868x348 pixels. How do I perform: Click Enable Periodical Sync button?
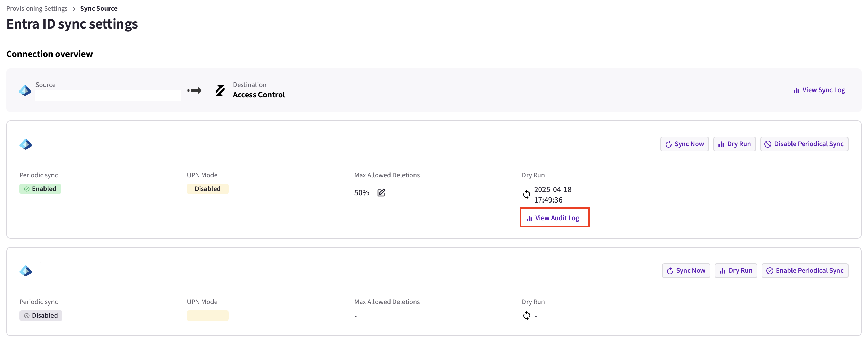click(805, 271)
